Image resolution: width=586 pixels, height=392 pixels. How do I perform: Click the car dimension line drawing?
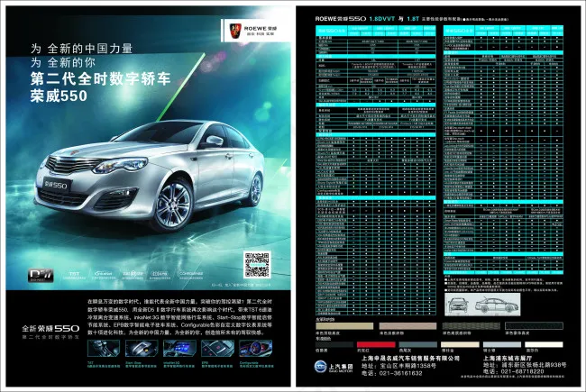[482, 305]
